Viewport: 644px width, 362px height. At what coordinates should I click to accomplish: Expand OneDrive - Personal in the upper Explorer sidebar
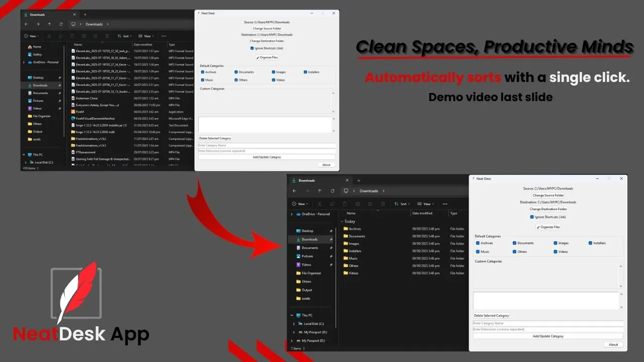point(24,62)
